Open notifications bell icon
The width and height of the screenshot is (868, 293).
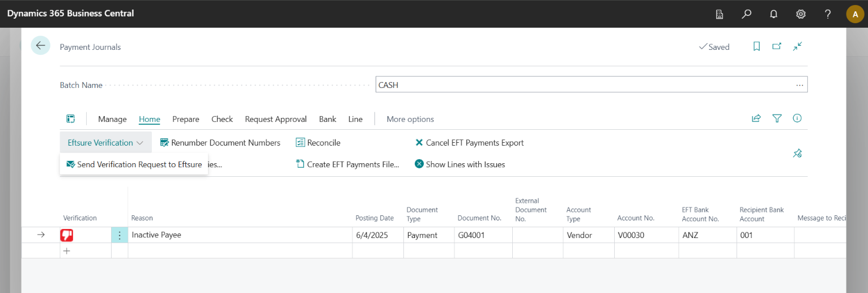774,14
